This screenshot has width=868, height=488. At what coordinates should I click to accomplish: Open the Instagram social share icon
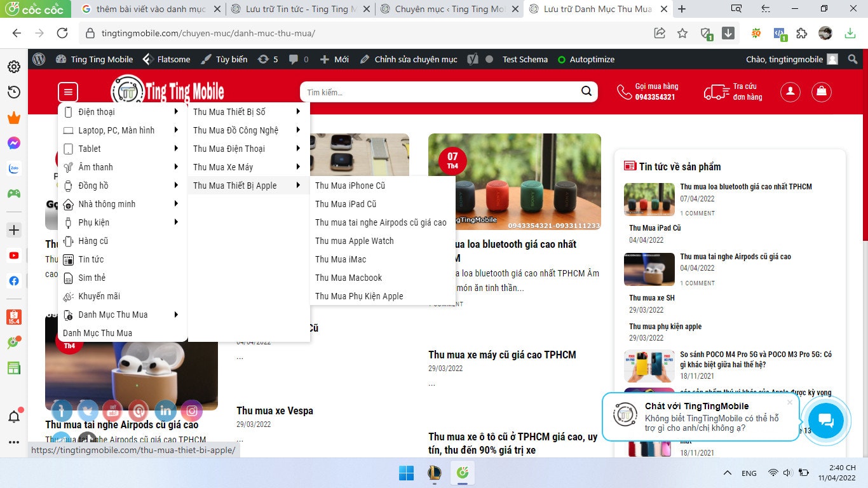(192, 411)
